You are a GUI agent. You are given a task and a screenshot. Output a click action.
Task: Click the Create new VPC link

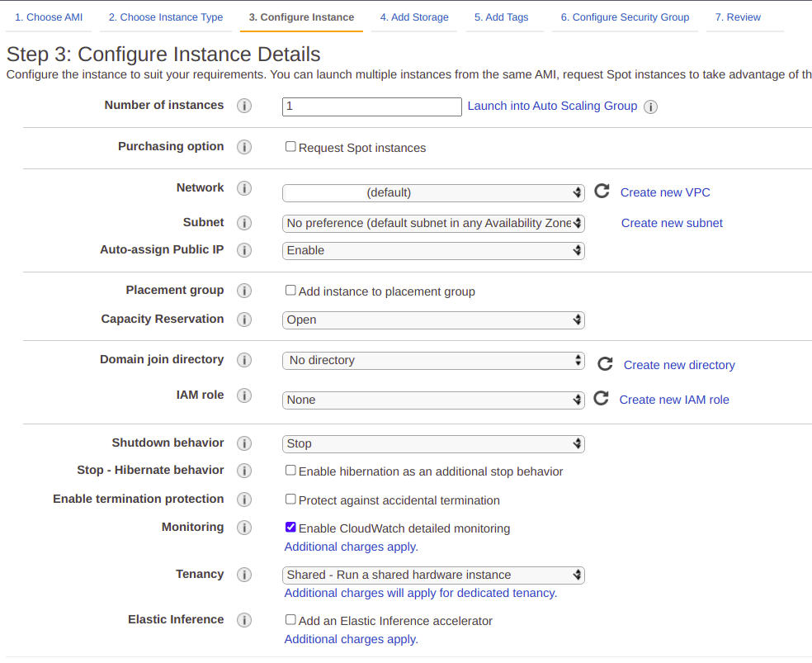point(665,192)
